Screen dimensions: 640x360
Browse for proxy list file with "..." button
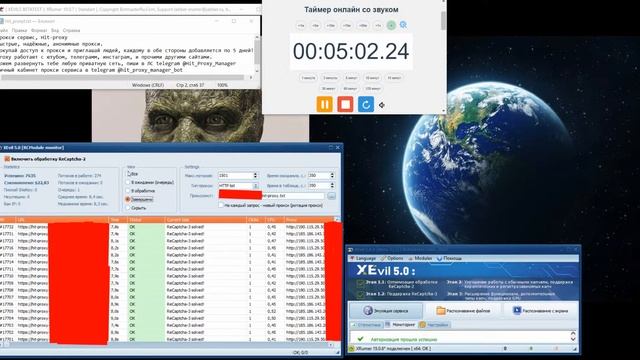point(331,196)
